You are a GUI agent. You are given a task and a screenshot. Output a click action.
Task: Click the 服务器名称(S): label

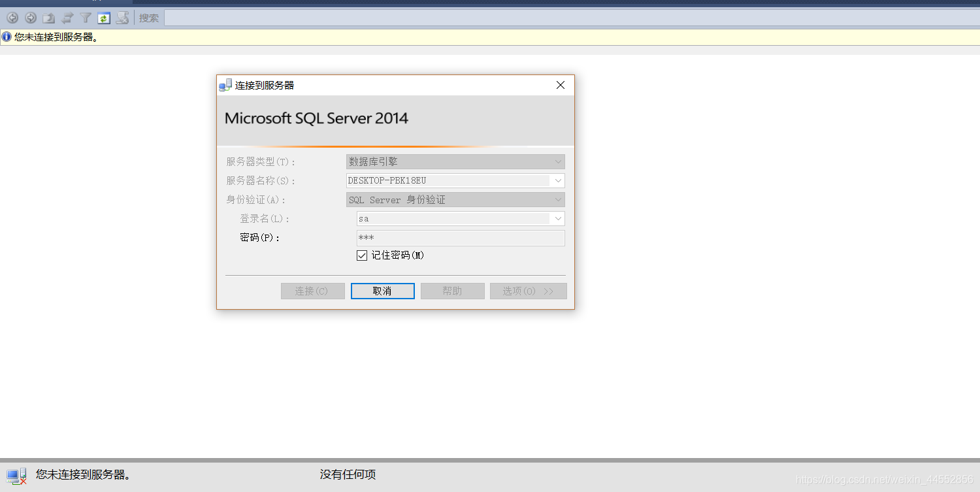261,181
